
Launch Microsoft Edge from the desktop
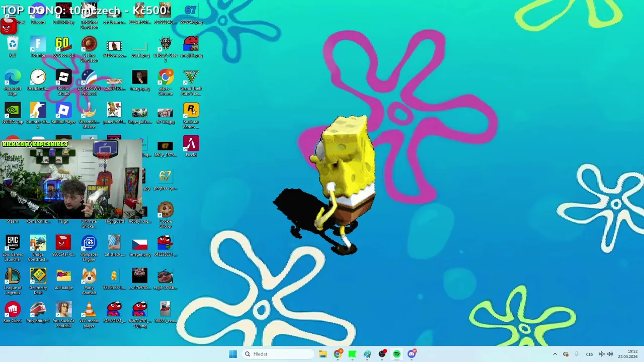(x=13, y=82)
